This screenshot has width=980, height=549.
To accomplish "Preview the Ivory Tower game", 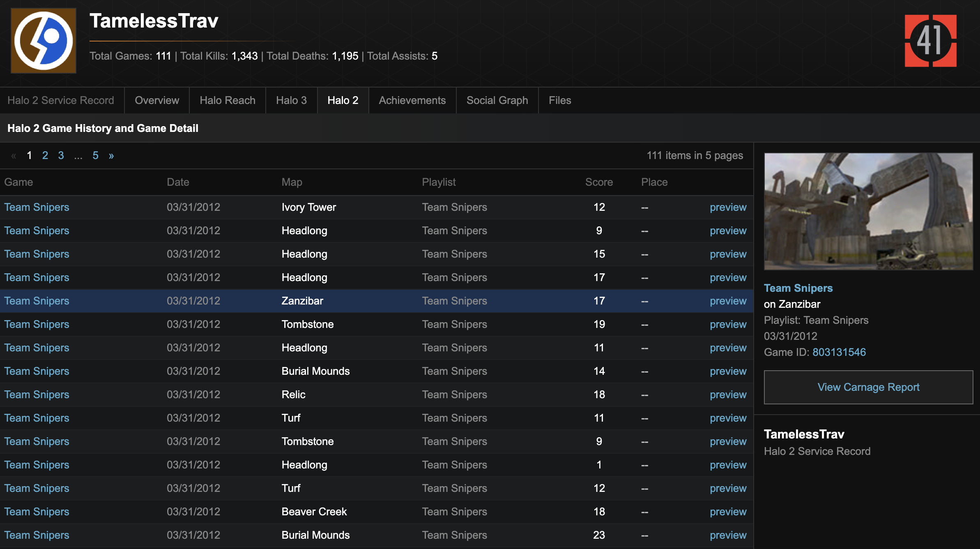I will pyautogui.click(x=728, y=207).
